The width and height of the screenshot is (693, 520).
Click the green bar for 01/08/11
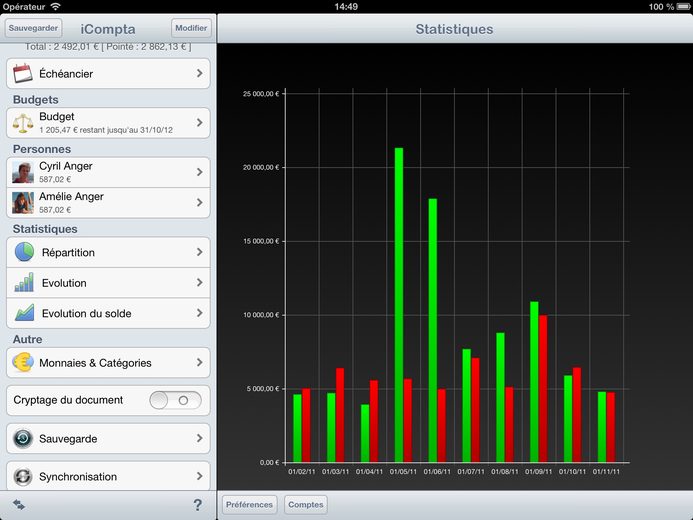[500, 398]
